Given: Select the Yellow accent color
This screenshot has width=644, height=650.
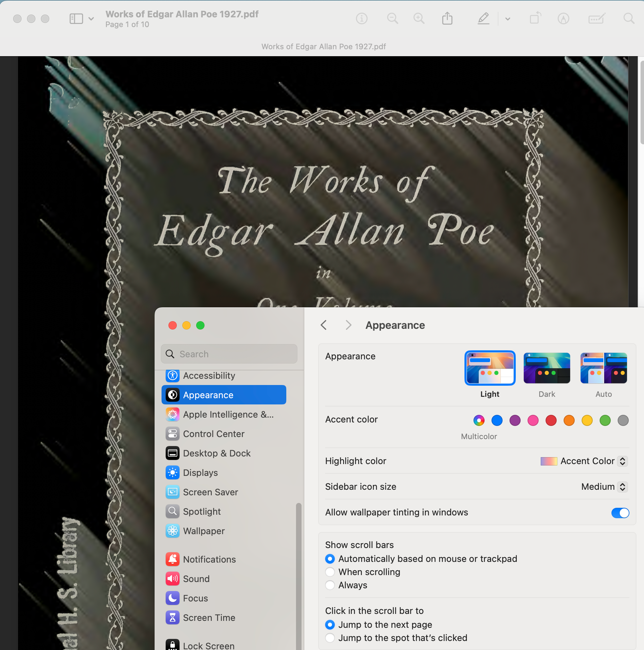Looking at the screenshot, I should (x=587, y=420).
